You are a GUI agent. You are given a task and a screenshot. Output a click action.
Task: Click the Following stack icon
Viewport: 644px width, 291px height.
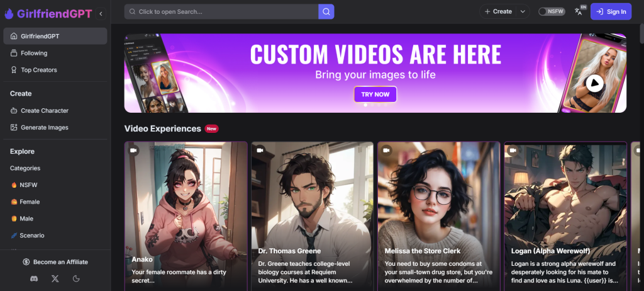(x=14, y=53)
